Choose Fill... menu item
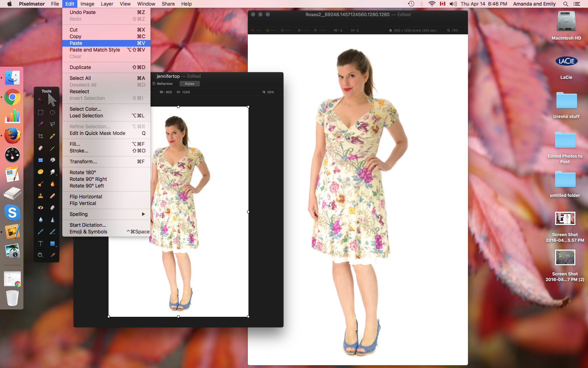Viewport: 588px width, 368px height. 106,144
